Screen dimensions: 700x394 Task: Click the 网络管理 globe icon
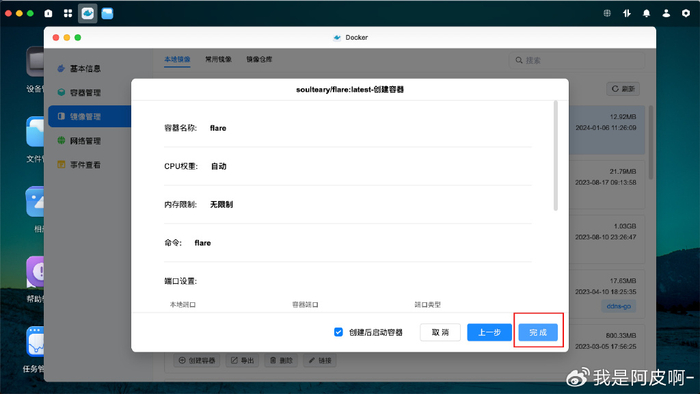pos(61,141)
